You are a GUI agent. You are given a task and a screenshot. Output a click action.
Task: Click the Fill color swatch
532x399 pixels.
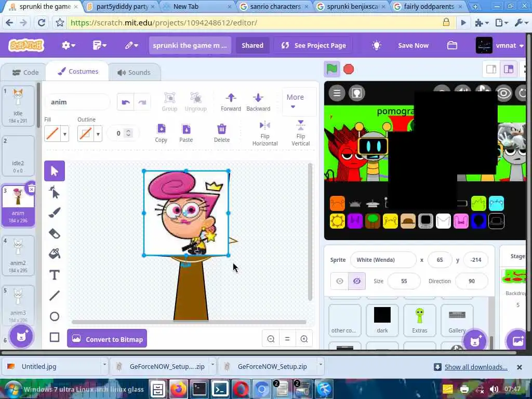pos(52,134)
